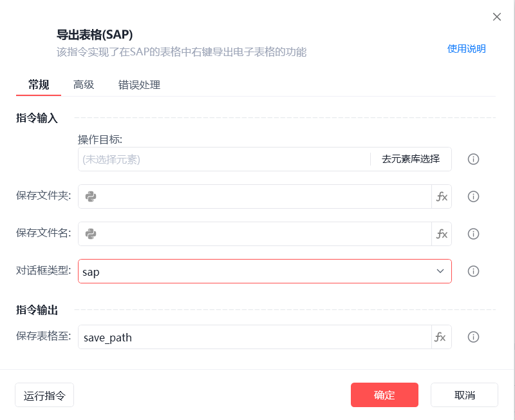The height and width of the screenshot is (420, 515).
Task: Switch to the 高级 tab
Action: click(x=84, y=84)
